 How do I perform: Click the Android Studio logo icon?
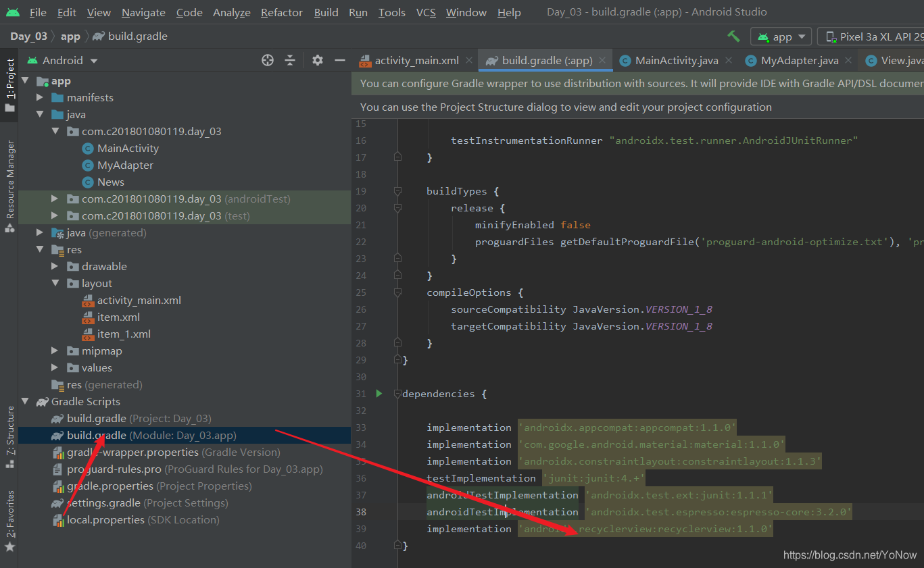(13, 12)
